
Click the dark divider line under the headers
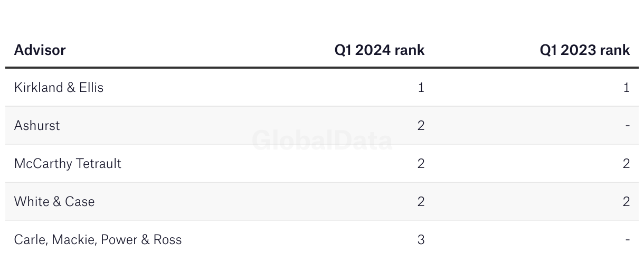click(x=322, y=68)
